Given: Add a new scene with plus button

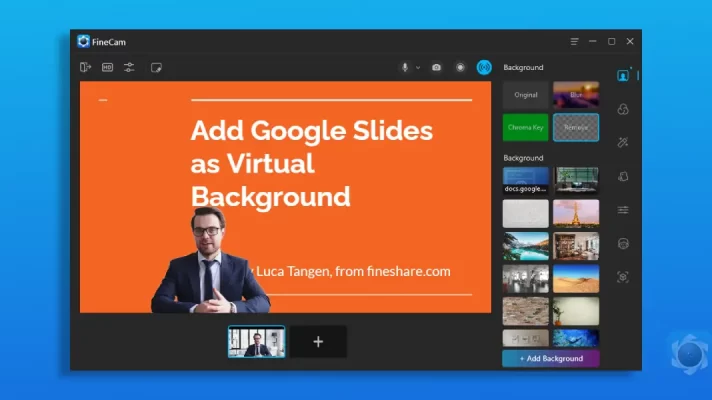Looking at the screenshot, I should [318, 341].
